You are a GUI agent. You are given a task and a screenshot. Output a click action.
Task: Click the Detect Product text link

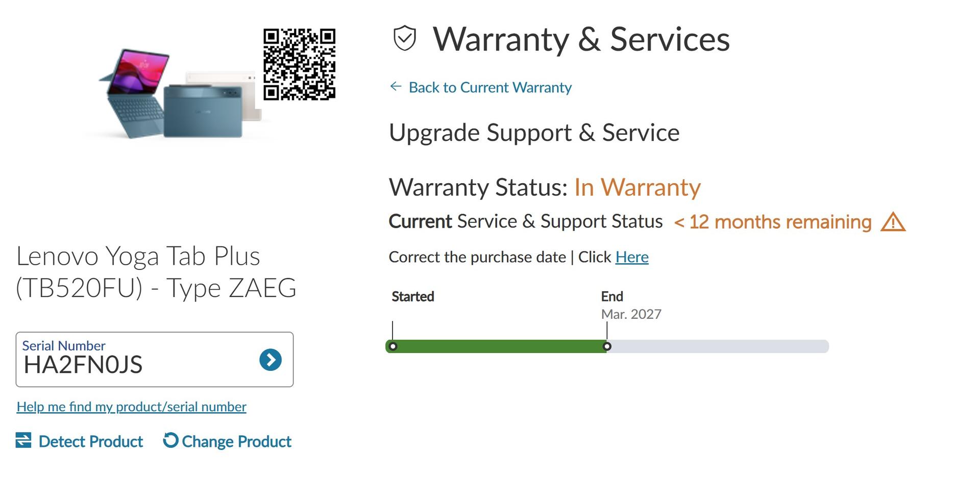(x=91, y=441)
